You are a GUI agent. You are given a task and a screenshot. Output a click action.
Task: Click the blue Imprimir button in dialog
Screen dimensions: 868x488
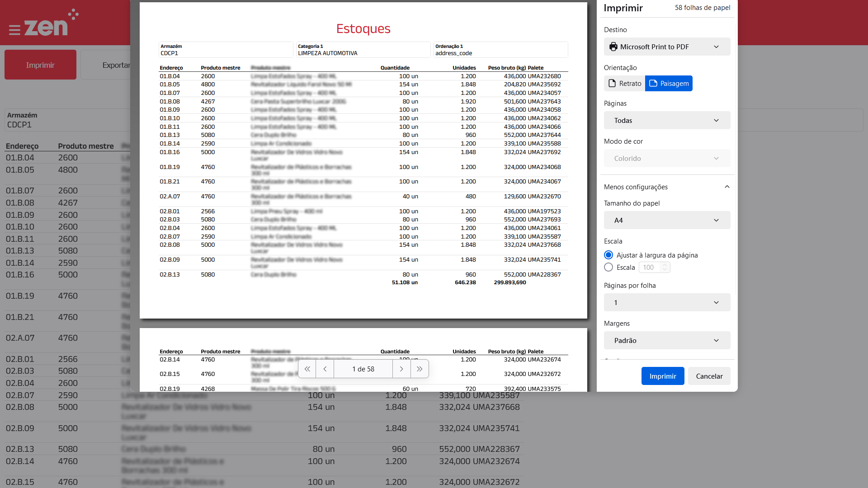[662, 376]
